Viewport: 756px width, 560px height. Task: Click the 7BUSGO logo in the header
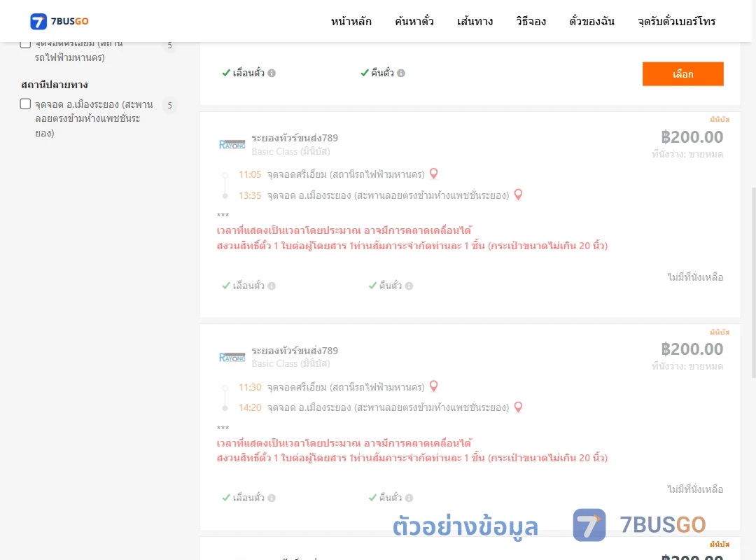pyautogui.click(x=59, y=21)
